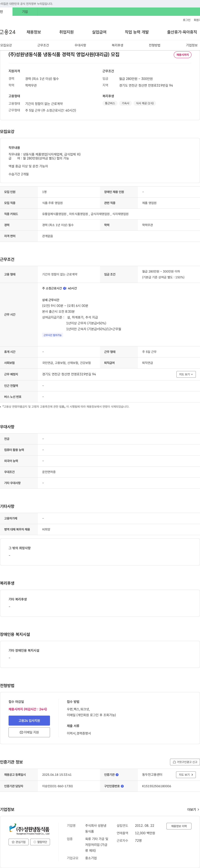The width and height of the screenshot is (200, 868).
Task: Click 이력서,경력증명서 under 제출 서류
Action: (x=79, y=733)
